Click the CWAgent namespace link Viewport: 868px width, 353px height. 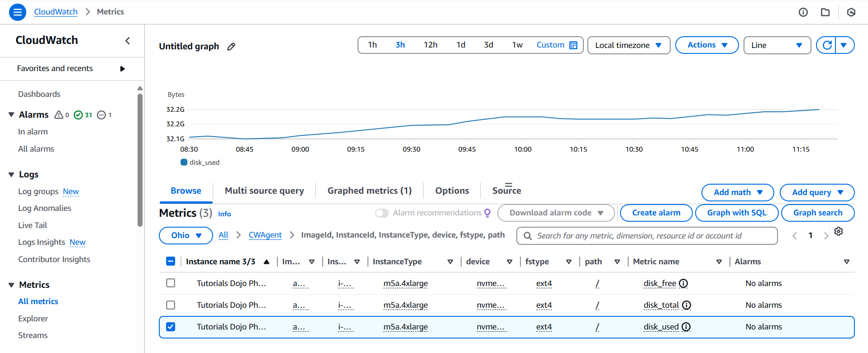pos(265,235)
